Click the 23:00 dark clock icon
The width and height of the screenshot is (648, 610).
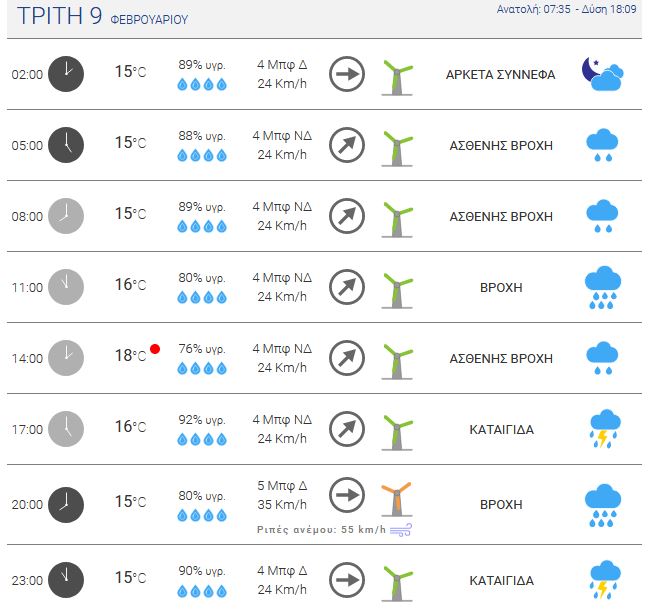66,580
